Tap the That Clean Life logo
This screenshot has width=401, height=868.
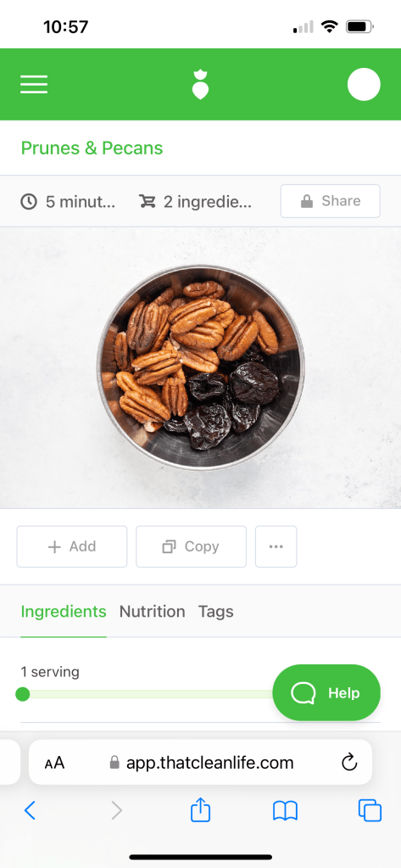[x=200, y=85]
